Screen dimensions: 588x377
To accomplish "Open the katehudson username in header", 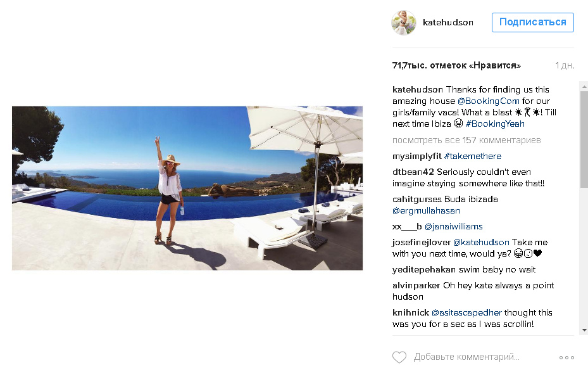I will (x=447, y=23).
